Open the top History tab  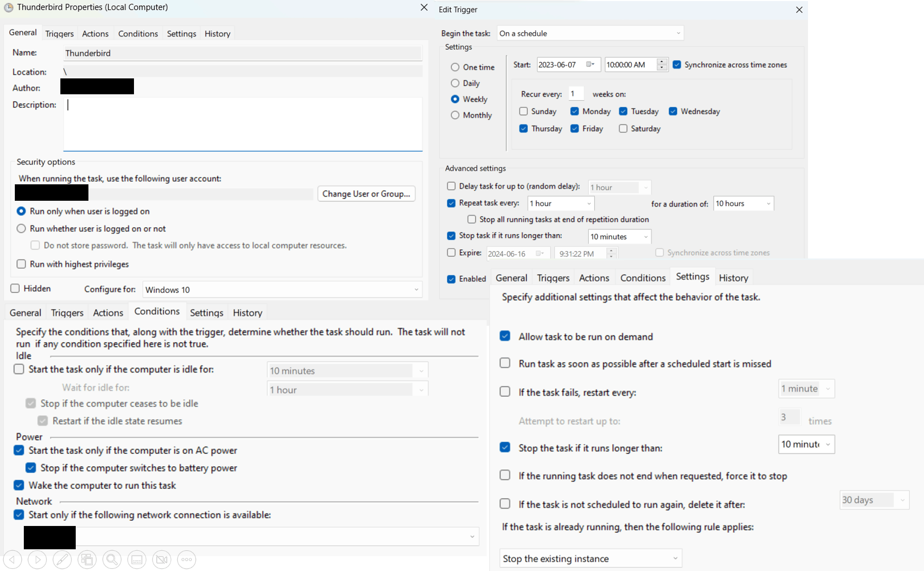[x=217, y=34]
